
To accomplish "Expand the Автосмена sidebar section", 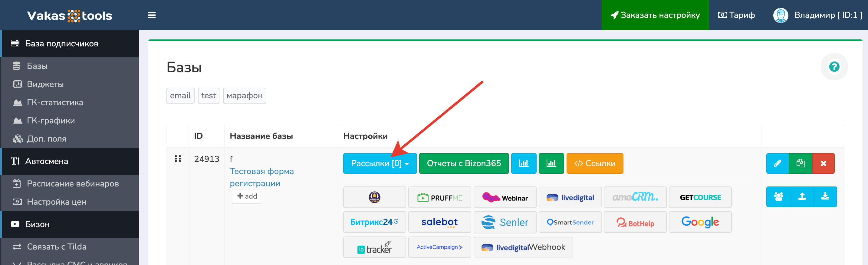I will point(47,161).
